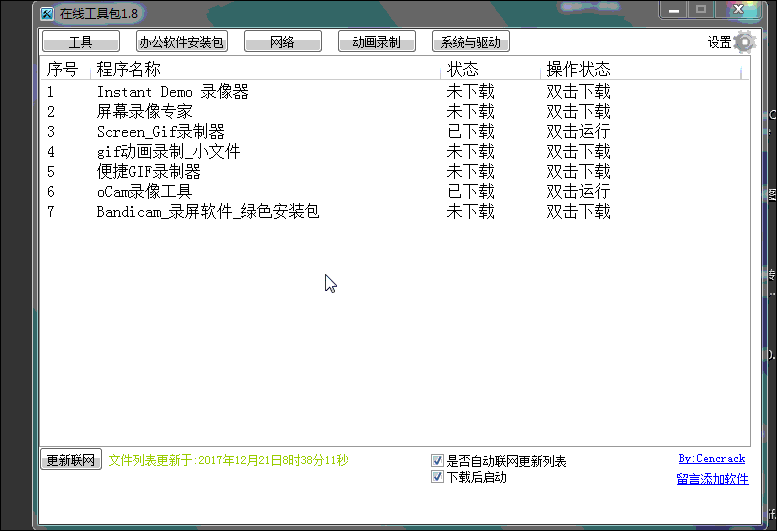Click 双击下载 for gif动画录制_小文件
This screenshot has height=531, width=777.
(578, 152)
